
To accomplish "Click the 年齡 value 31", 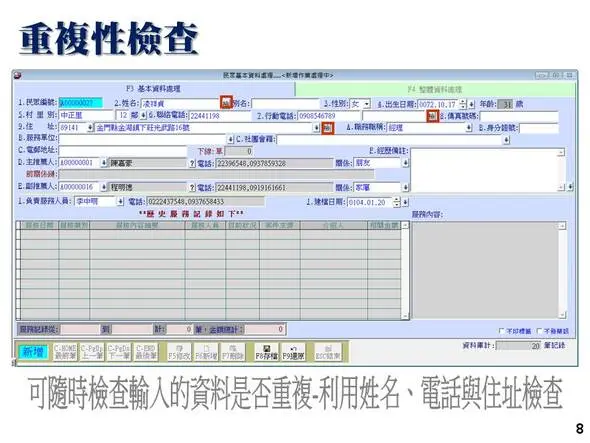I will 505,104.
